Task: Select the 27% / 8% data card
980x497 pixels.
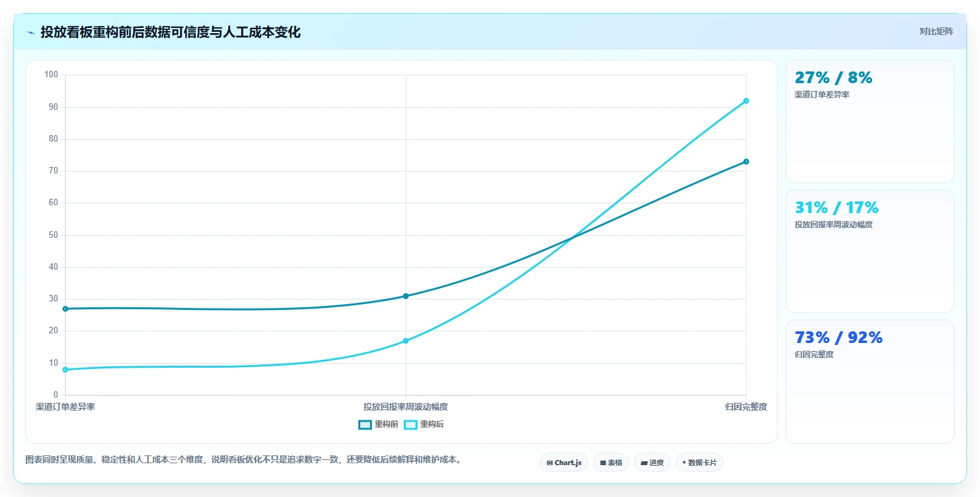Action: pyautogui.click(x=869, y=121)
